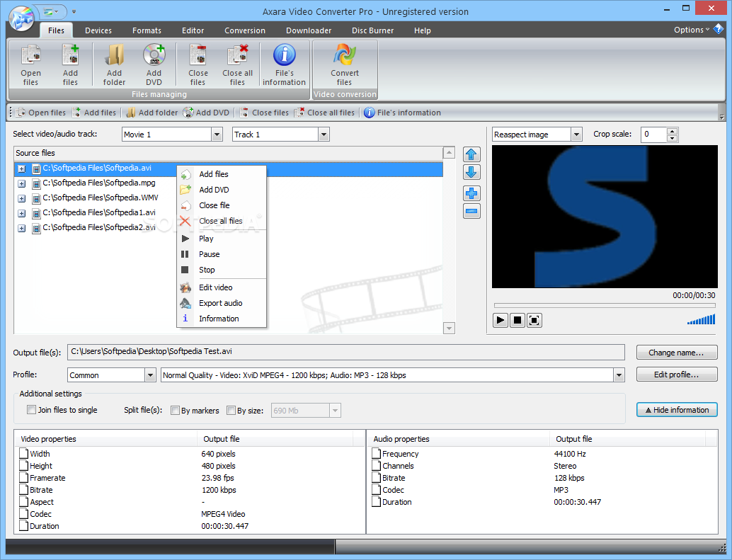Click the Change name... button
This screenshot has width=732, height=560.
tap(677, 353)
